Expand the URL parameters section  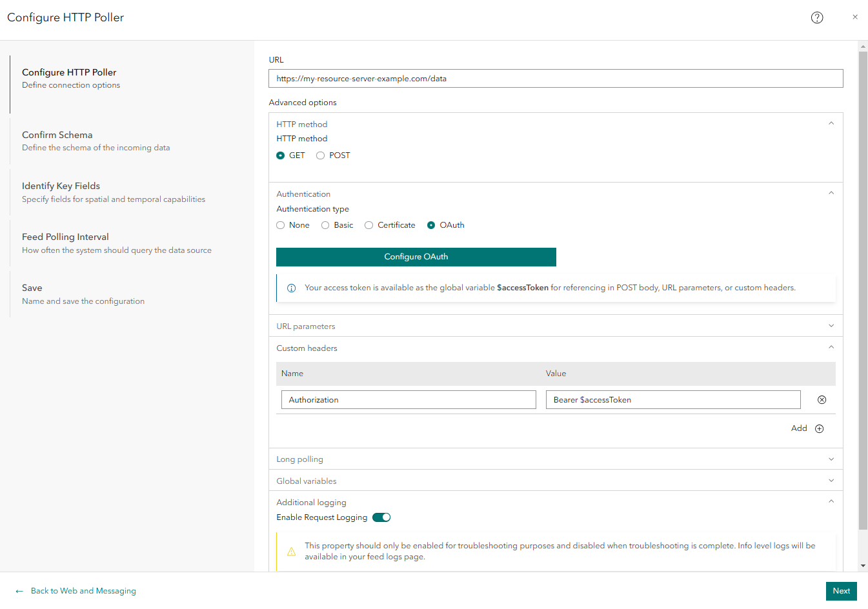click(x=831, y=326)
